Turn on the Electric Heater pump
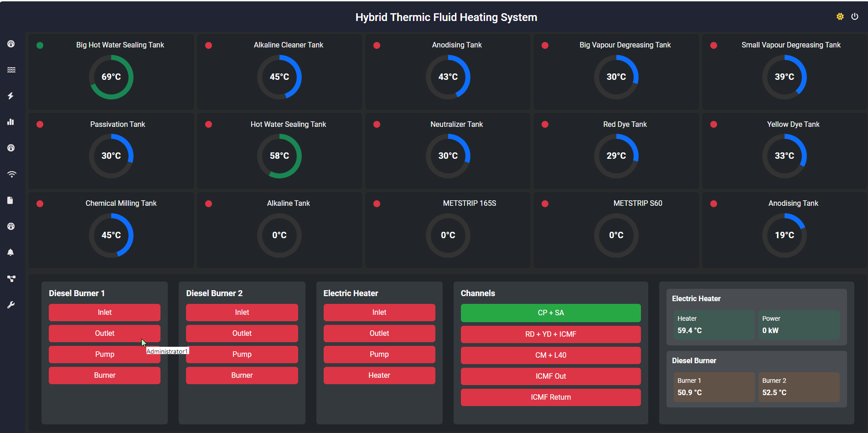 point(379,354)
